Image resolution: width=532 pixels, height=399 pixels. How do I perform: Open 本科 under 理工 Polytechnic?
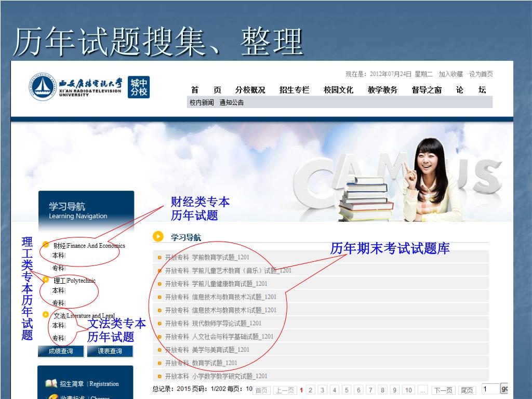click(x=58, y=291)
